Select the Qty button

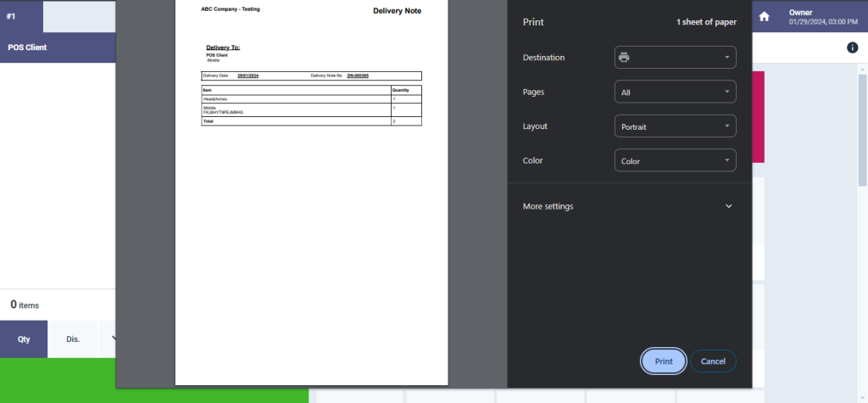pyautogui.click(x=24, y=339)
